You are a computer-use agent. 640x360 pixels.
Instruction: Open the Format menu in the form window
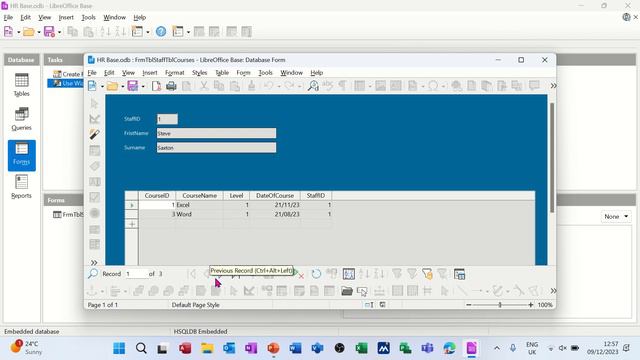point(175,73)
